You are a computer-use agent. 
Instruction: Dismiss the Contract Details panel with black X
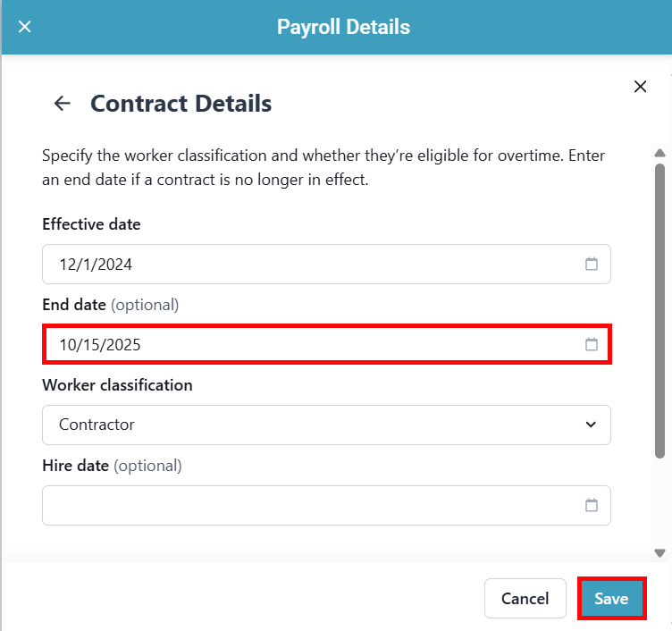(640, 87)
